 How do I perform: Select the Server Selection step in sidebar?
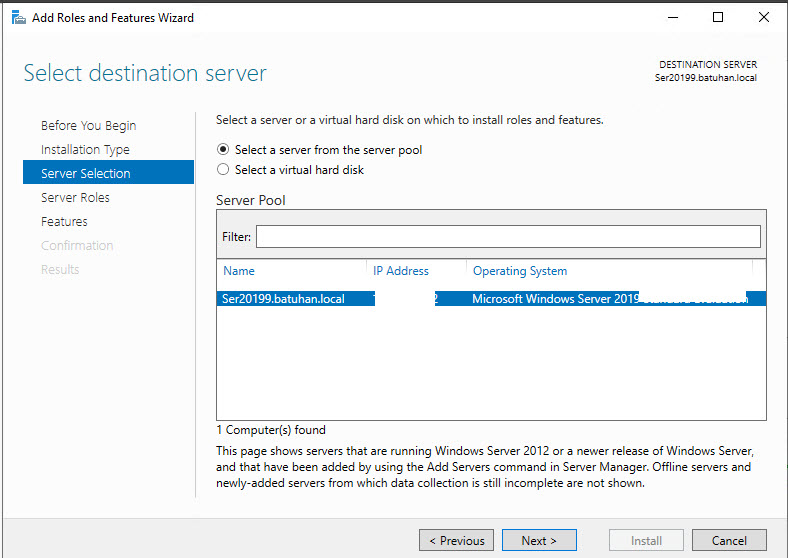point(86,174)
